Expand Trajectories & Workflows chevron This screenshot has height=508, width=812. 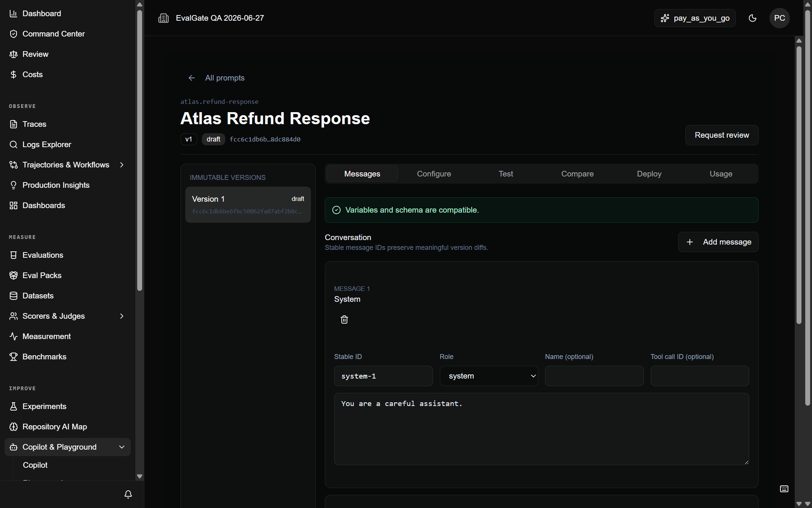122,165
